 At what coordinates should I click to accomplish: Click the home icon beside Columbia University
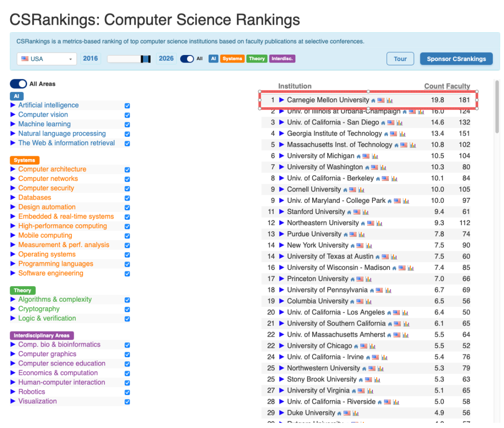pos(352,302)
